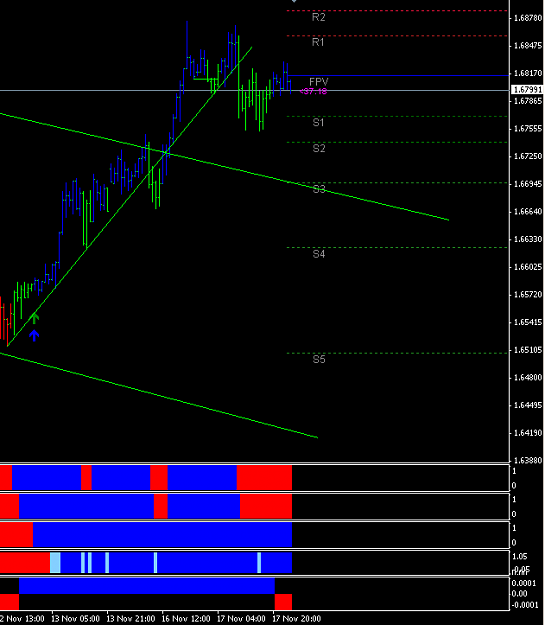
Task: Click the 13 Nov 05:00 time label
Action: coord(75,619)
